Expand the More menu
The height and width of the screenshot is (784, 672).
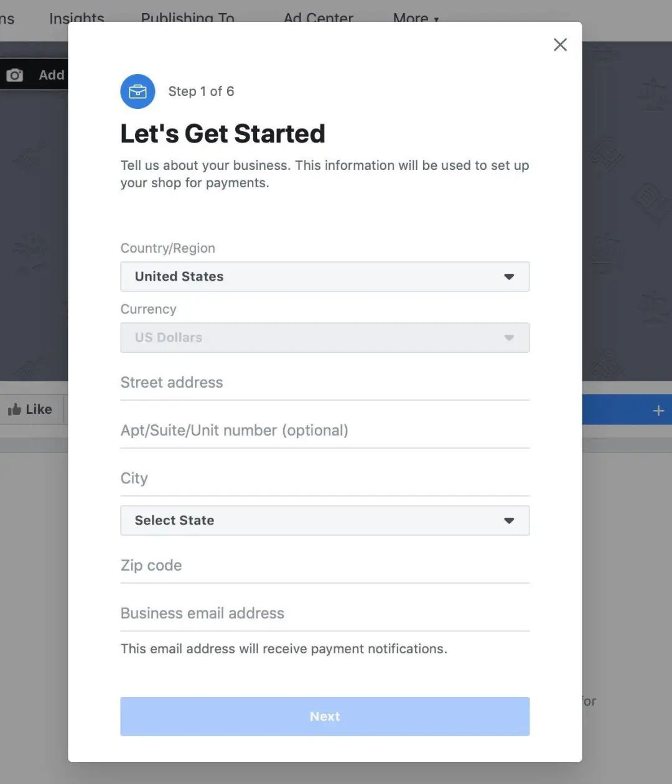pyautogui.click(x=416, y=18)
